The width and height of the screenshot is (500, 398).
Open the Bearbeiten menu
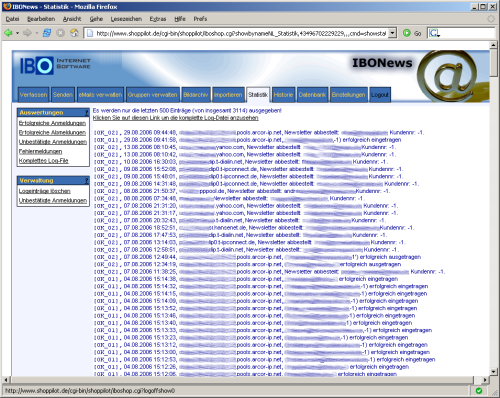(41, 19)
